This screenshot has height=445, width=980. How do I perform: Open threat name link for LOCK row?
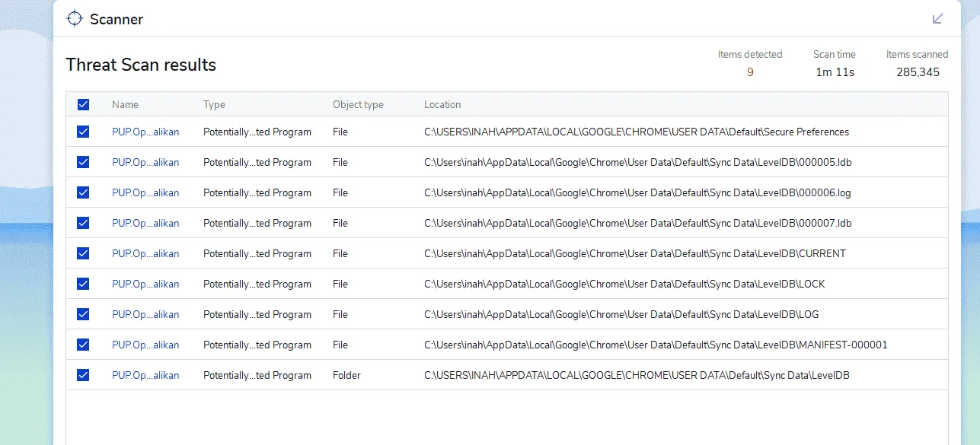pos(145,284)
